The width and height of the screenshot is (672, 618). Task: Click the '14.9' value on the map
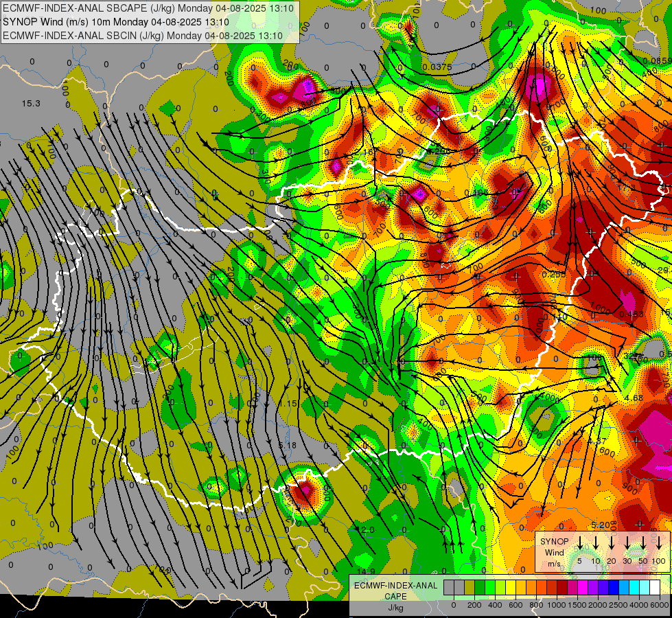pos(367,571)
